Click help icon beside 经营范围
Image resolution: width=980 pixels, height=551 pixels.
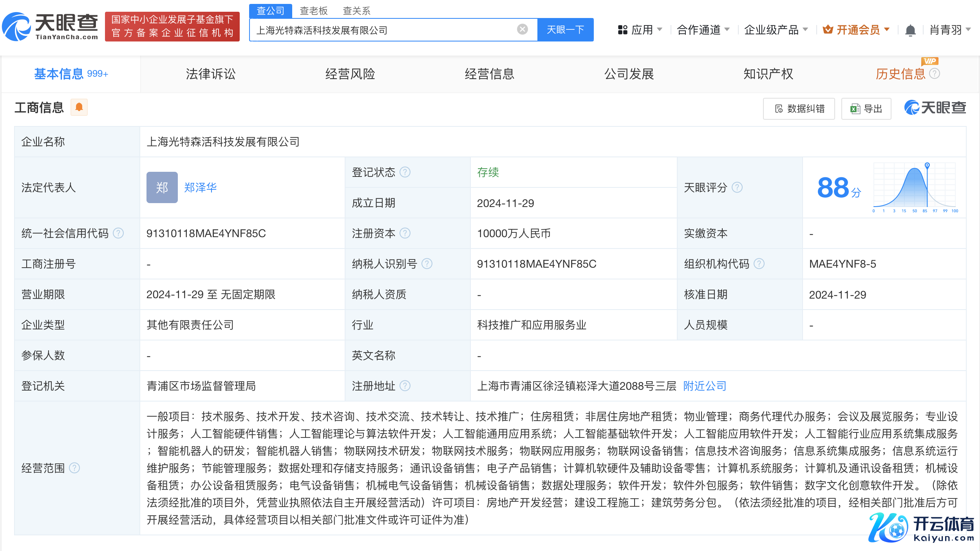tap(74, 468)
